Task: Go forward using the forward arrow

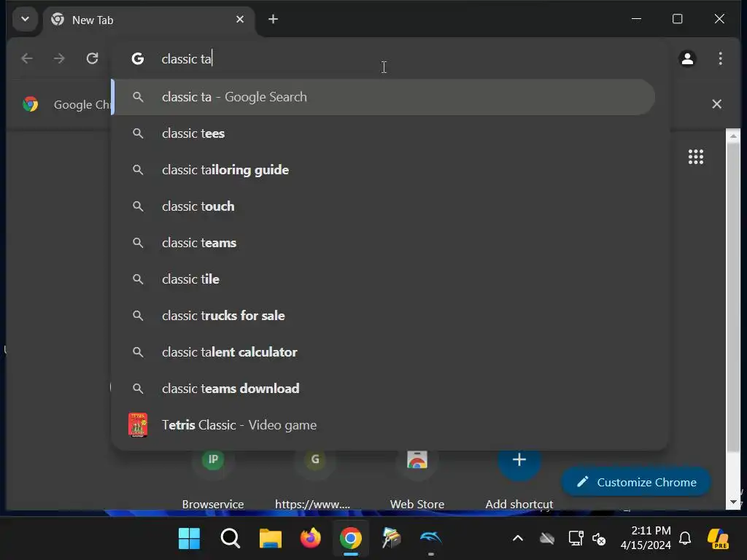Action: (x=59, y=58)
